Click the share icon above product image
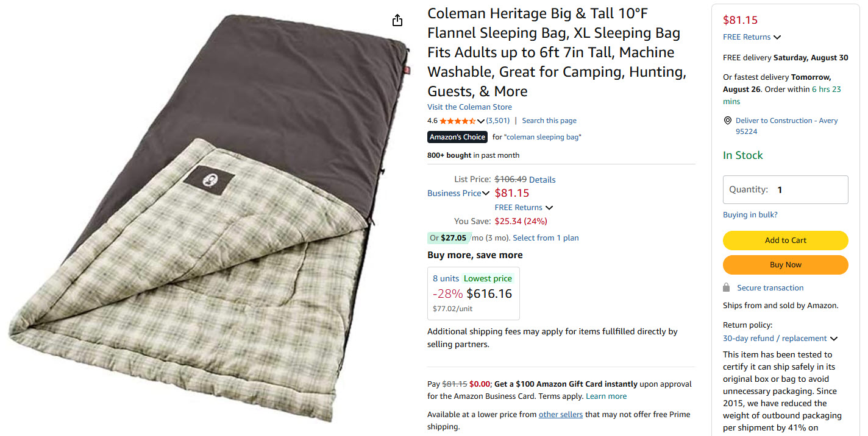 click(397, 20)
